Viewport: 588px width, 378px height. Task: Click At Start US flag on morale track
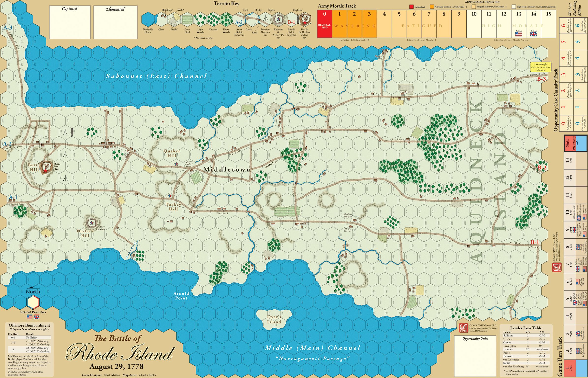click(x=519, y=34)
